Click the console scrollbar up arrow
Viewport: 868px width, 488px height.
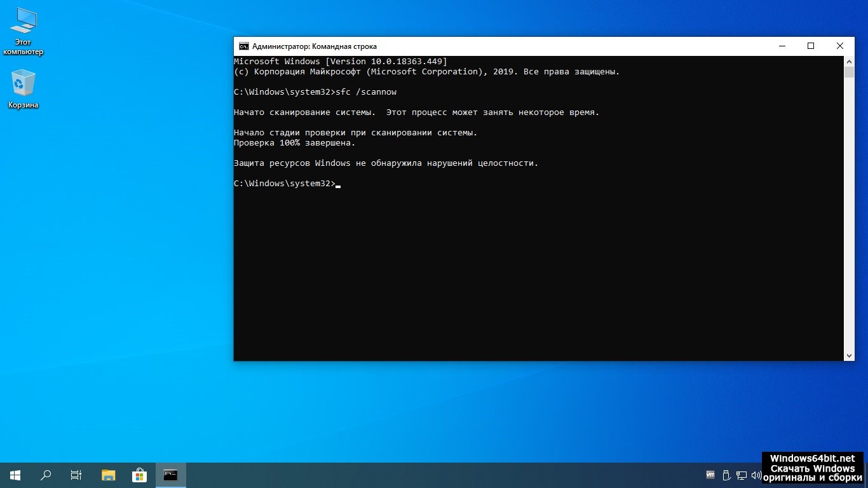pos(849,62)
